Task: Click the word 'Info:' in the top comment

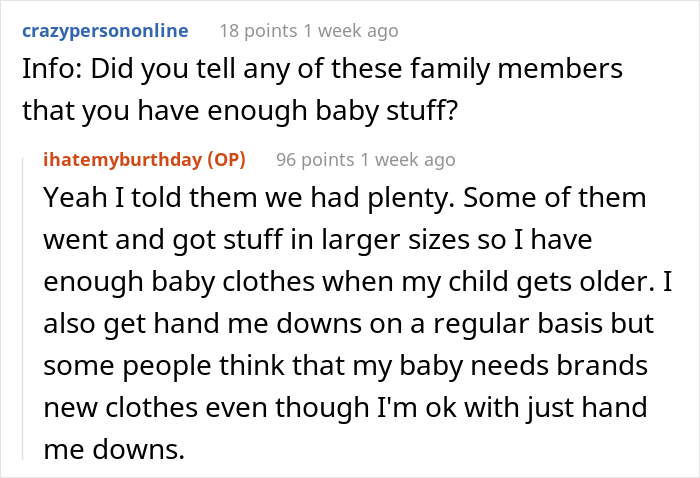Action: point(46,70)
